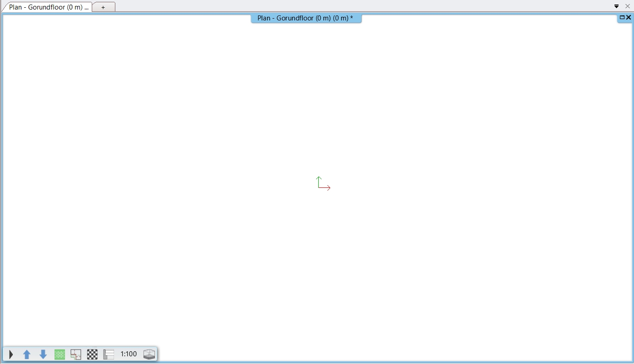The height and width of the screenshot is (364, 634).
Task: Go up one floor with the blue up arrow
Action: point(27,354)
